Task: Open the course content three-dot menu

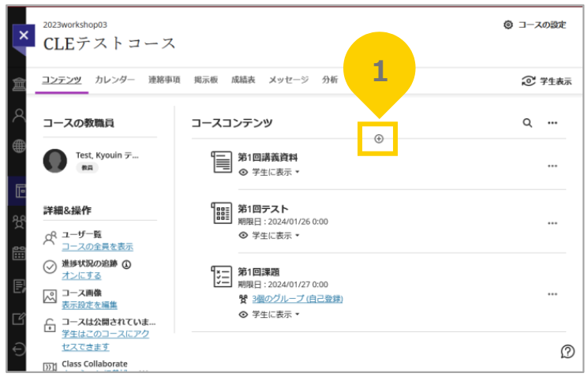Action: point(552,123)
